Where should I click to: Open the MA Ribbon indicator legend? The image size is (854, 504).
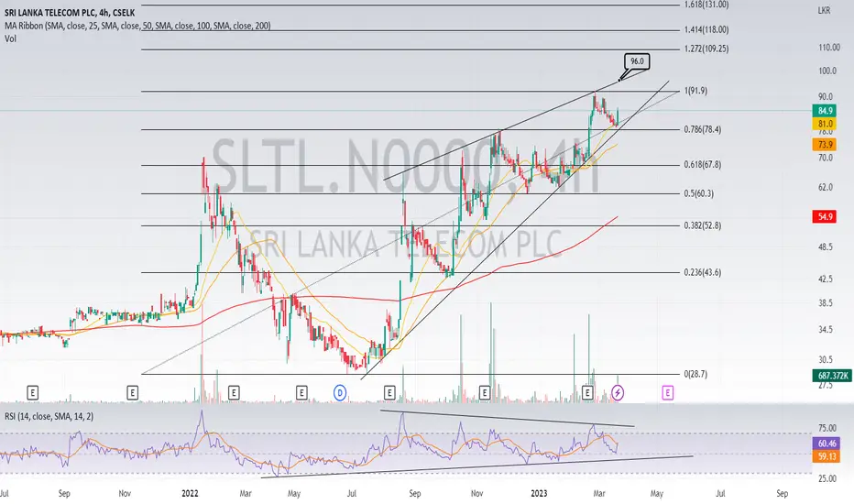(x=137, y=26)
